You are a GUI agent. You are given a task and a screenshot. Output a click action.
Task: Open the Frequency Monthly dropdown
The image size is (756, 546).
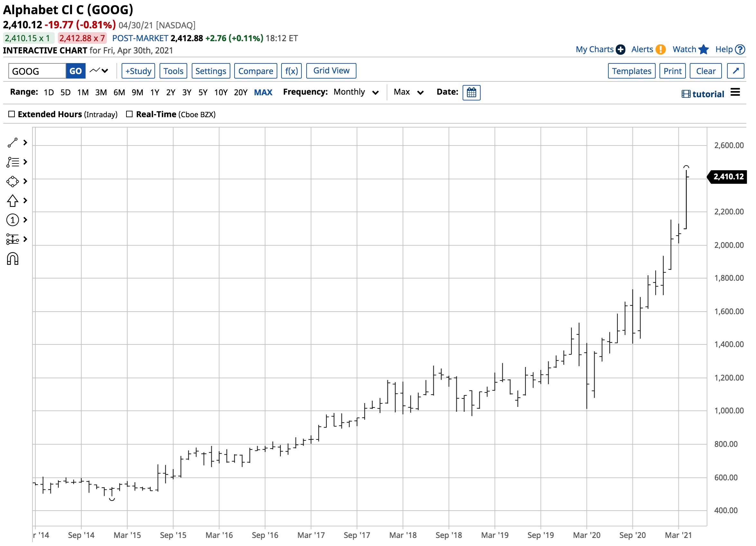357,92
